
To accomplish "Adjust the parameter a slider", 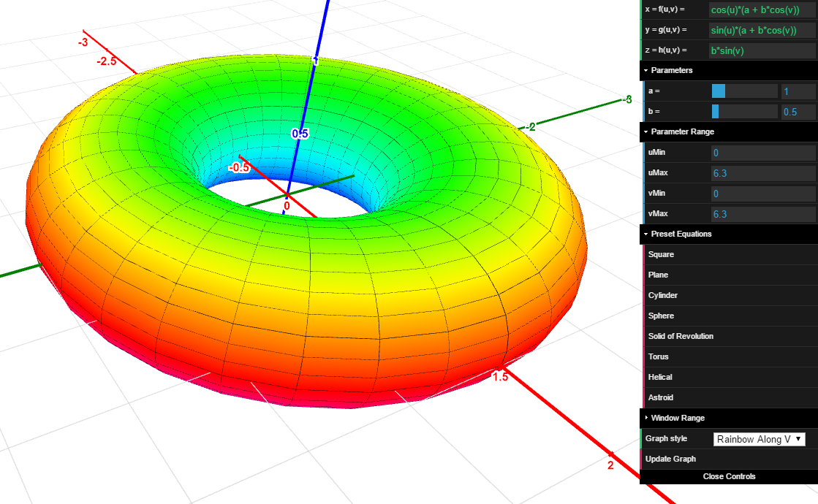I will tap(744, 91).
